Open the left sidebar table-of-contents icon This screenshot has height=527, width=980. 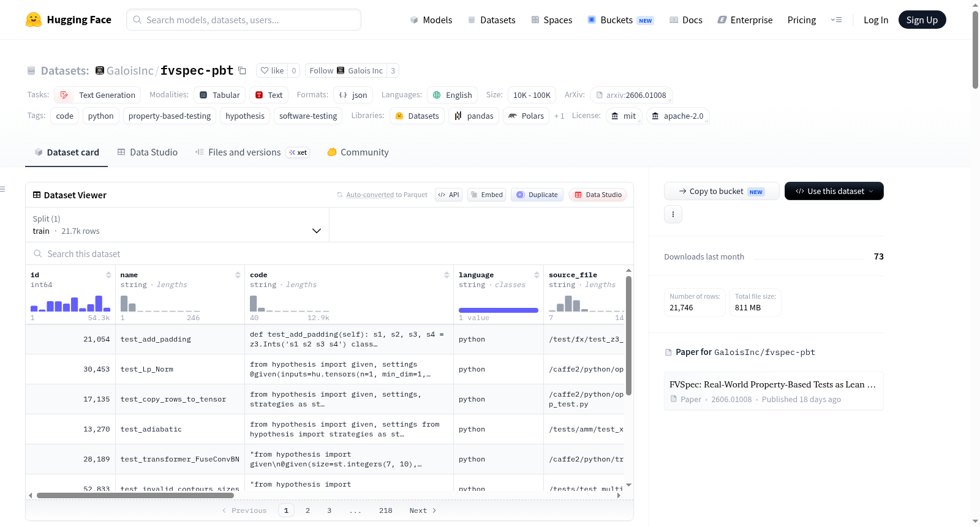coord(2,189)
